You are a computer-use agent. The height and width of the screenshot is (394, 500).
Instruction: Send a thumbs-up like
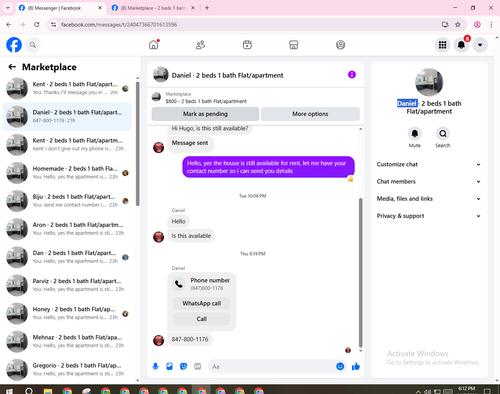tap(356, 367)
